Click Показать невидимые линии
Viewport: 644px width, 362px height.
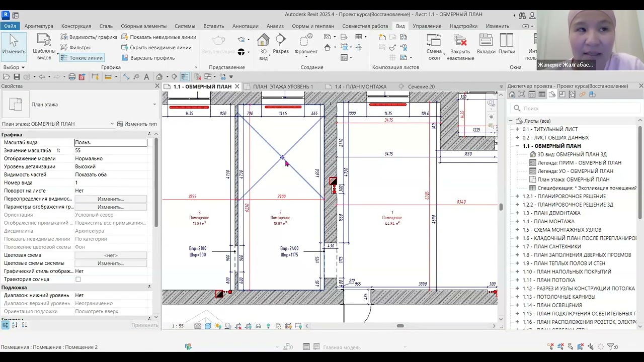pyautogui.click(x=158, y=37)
